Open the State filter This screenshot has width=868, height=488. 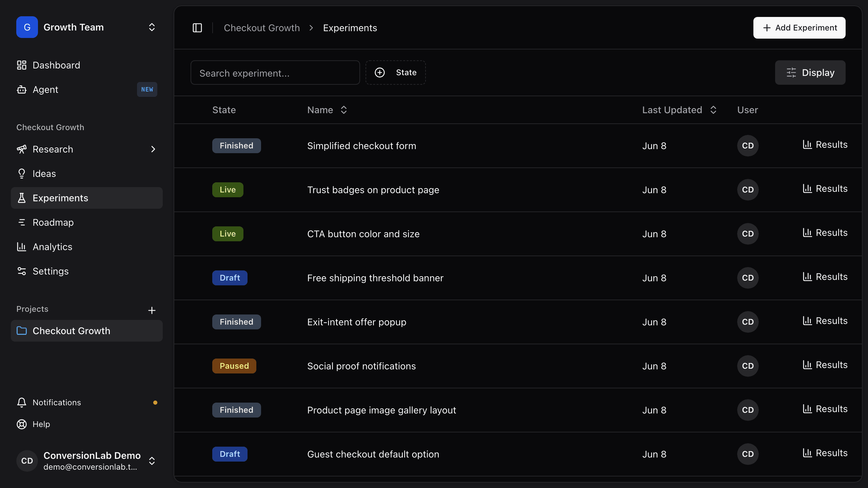[x=396, y=73]
